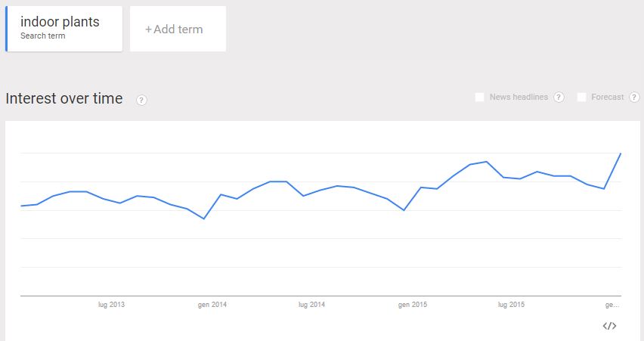Click the lowest dip before gen 2014
644x341 pixels.
pos(204,219)
